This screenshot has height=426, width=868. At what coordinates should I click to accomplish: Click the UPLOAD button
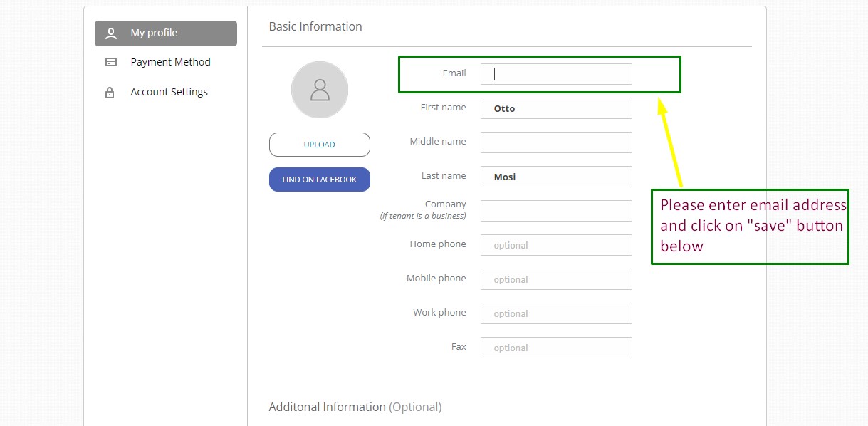pyautogui.click(x=320, y=145)
